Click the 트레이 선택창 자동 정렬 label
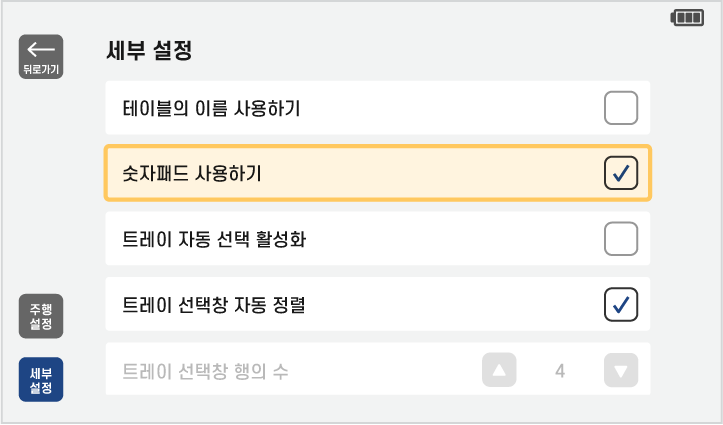The image size is (723, 425). [213, 305]
